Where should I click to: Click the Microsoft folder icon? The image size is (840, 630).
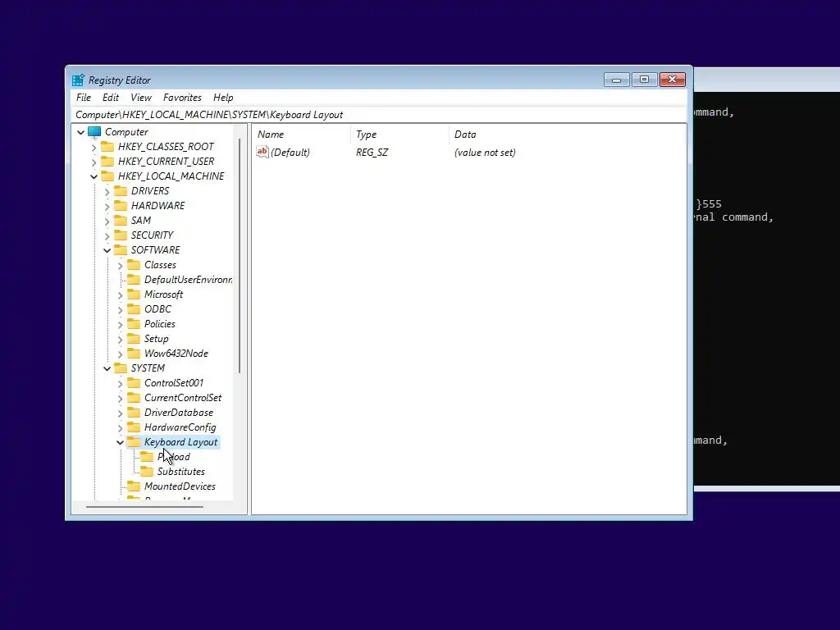134,294
